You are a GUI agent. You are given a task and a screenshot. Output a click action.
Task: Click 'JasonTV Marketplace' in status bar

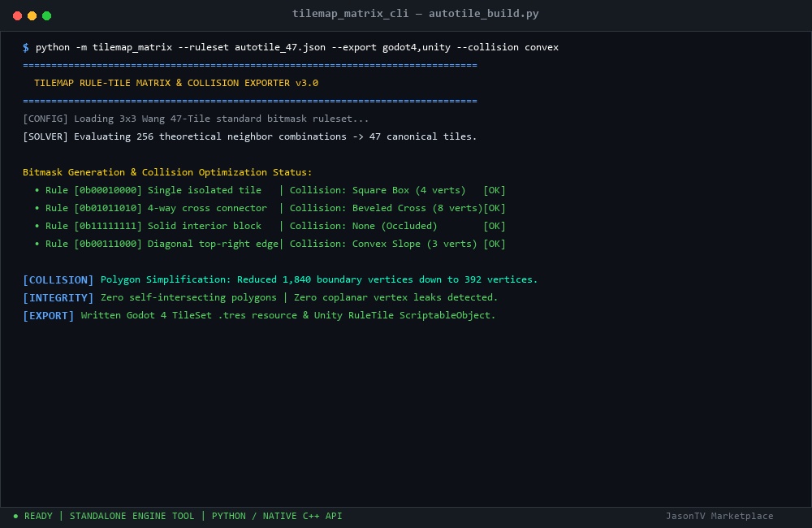coord(719,516)
